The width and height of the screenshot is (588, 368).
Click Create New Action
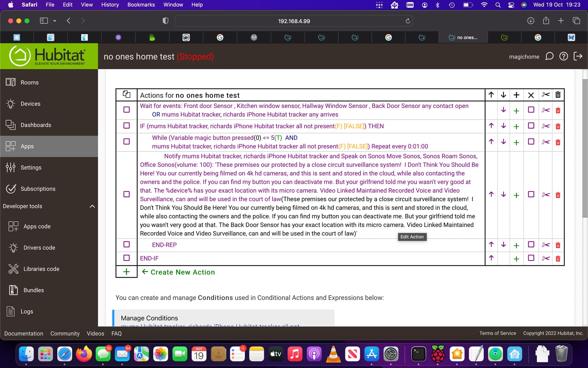pos(183,272)
